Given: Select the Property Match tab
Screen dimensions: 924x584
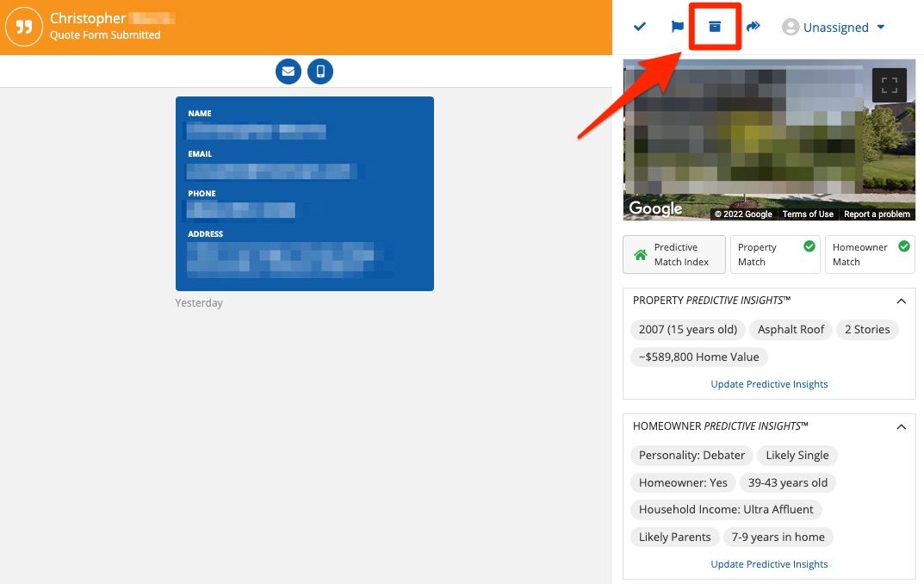Looking at the screenshot, I should [x=774, y=254].
